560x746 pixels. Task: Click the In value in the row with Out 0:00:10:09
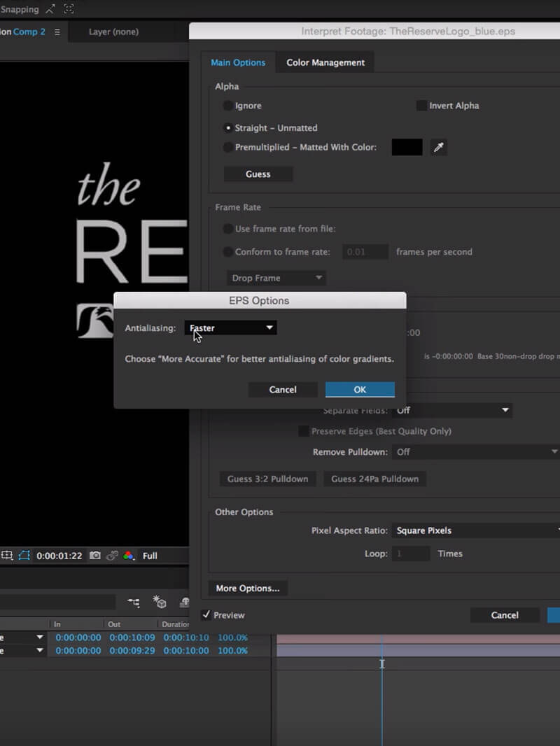[78, 638]
